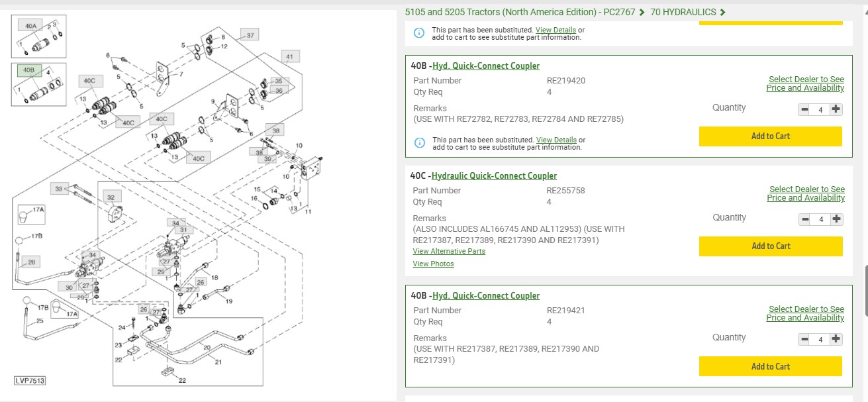Select callout 31 in diagram
Image resolution: width=868 pixels, height=402 pixels.
[x=183, y=230]
